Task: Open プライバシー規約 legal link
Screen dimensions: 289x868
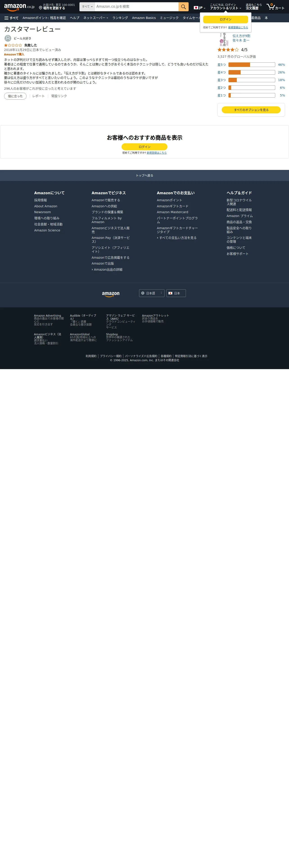Action: pyautogui.click(x=111, y=356)
